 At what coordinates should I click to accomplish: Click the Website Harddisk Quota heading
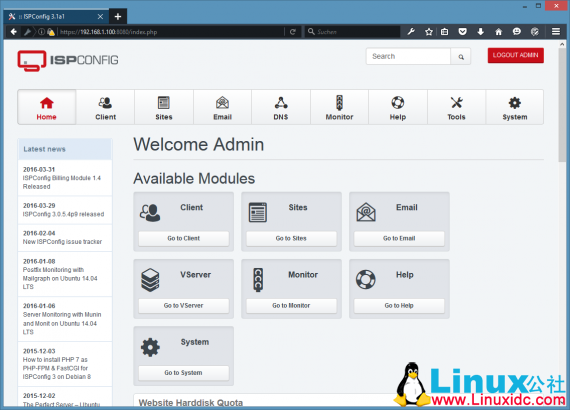[x=190, y=403]
